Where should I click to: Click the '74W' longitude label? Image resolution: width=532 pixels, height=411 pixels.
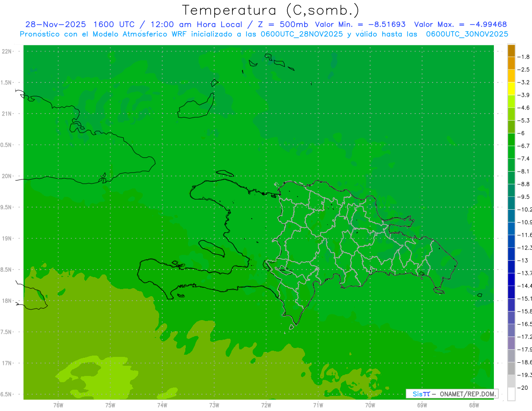point(162,405)
